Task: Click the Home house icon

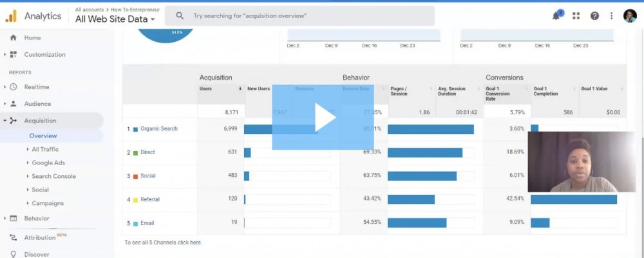Action: pos(13,37)
